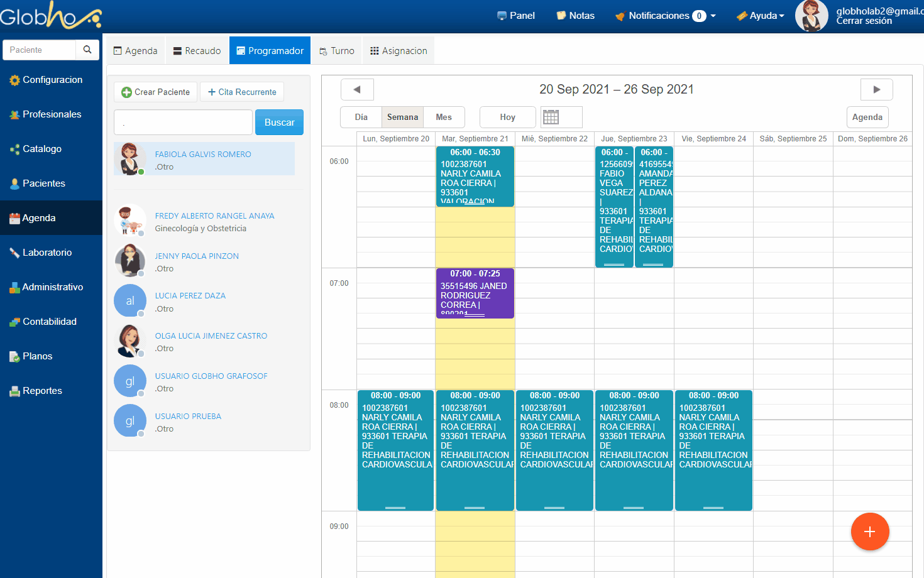
Task: Switch calendar to Día view
Action: pyautogui.click(x=361, y=117)
